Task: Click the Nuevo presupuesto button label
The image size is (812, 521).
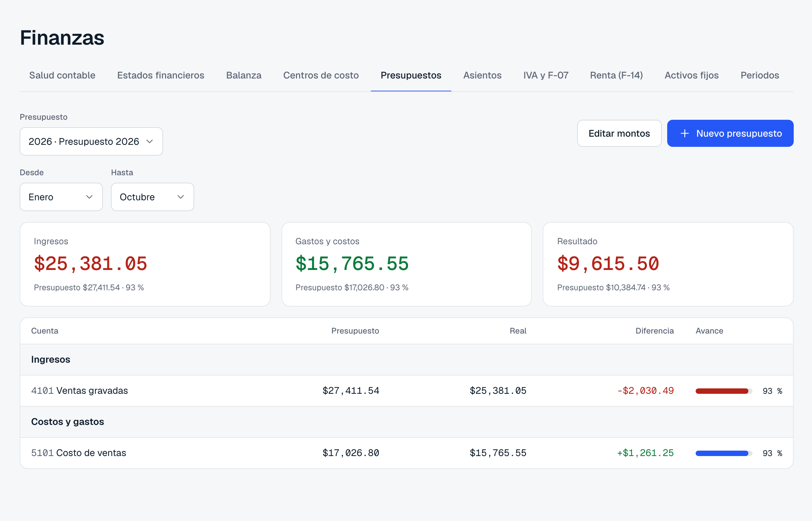Action: 739,133
